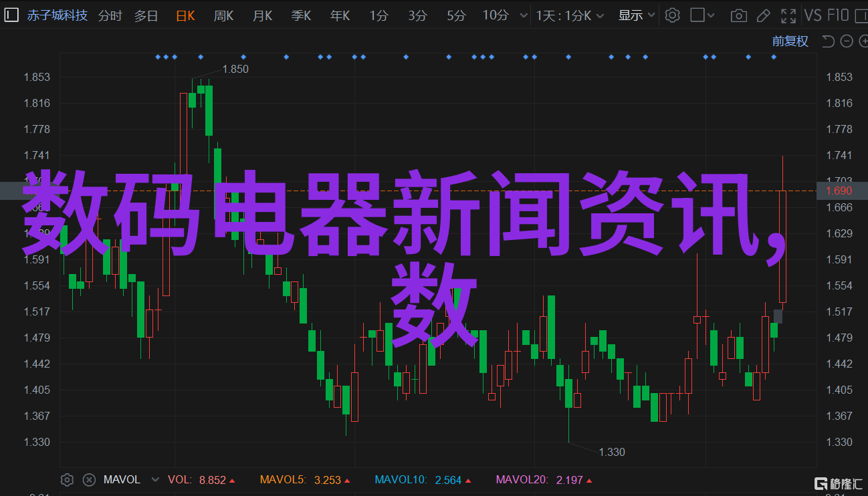Take a chart screenshot with camera icon

point(738,15)
